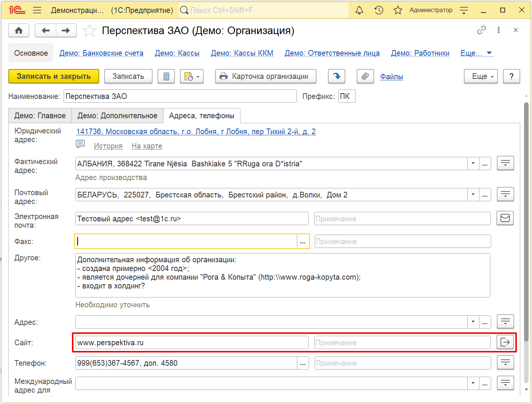Open legal address История link
The width and height of the screenshot is (532, 404).
pos(108,146)
